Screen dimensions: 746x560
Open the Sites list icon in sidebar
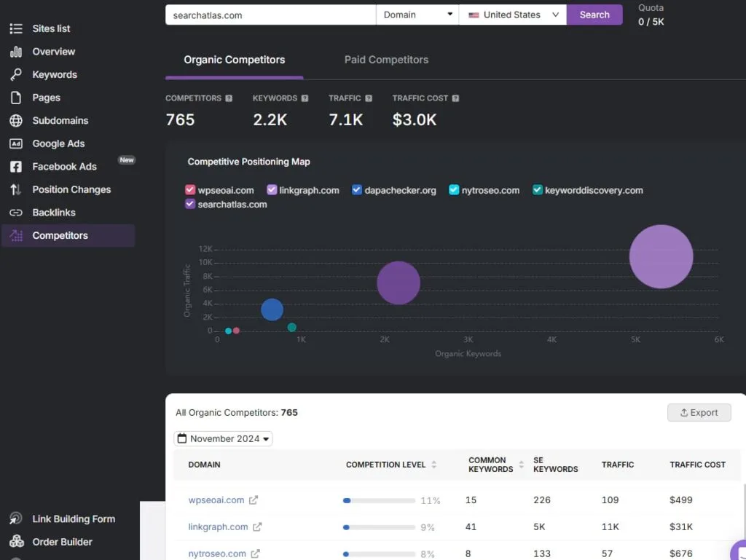coord(16,28)
